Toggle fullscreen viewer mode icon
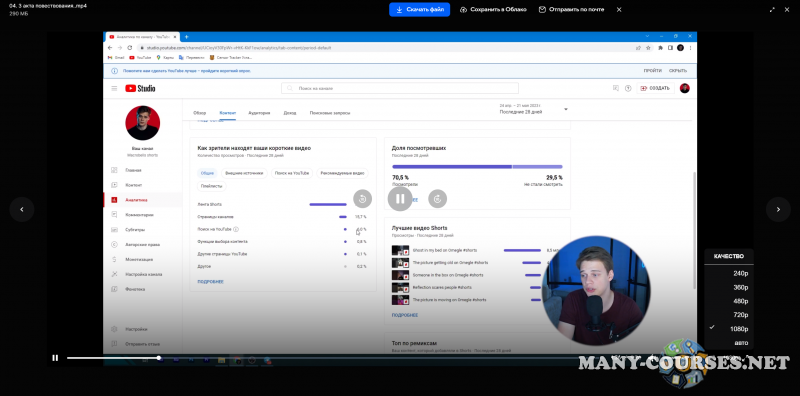This screenshot has width=800, height=396. 772,9
